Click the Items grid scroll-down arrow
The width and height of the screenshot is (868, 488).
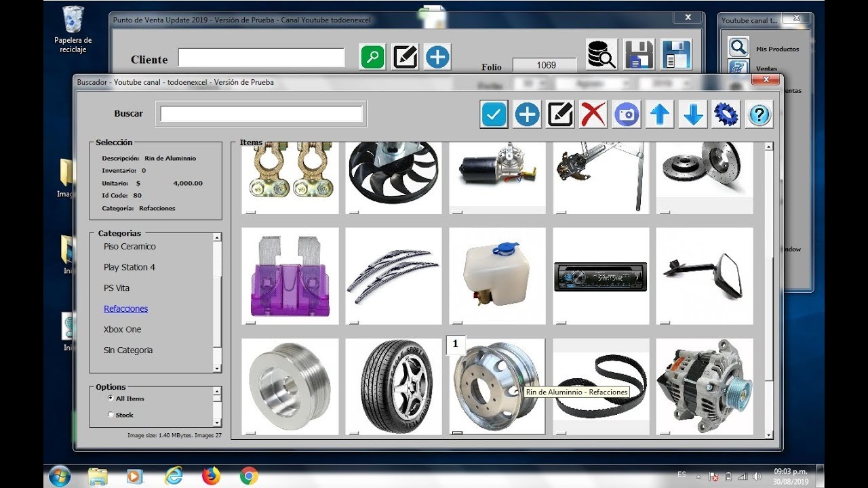(768, 435)
